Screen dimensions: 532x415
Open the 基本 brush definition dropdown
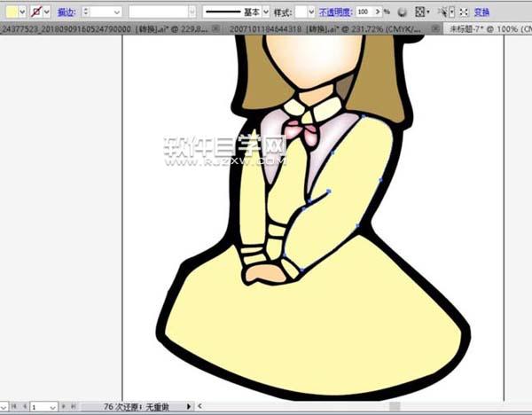point(266,12)
